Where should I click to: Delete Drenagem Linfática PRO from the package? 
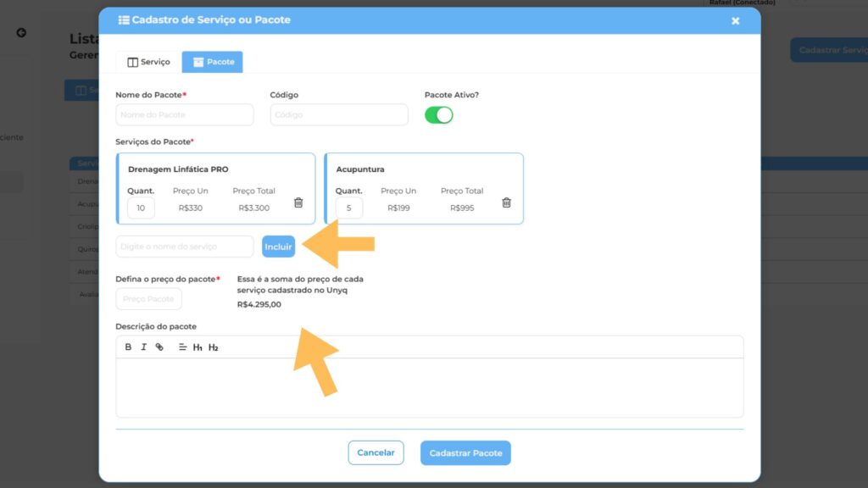298,202
